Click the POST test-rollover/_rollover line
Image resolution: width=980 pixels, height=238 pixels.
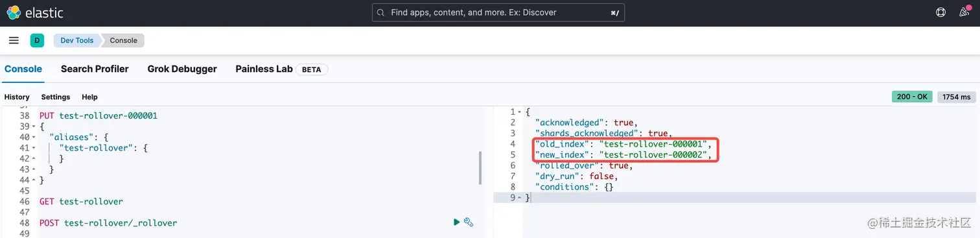(108, 223)
